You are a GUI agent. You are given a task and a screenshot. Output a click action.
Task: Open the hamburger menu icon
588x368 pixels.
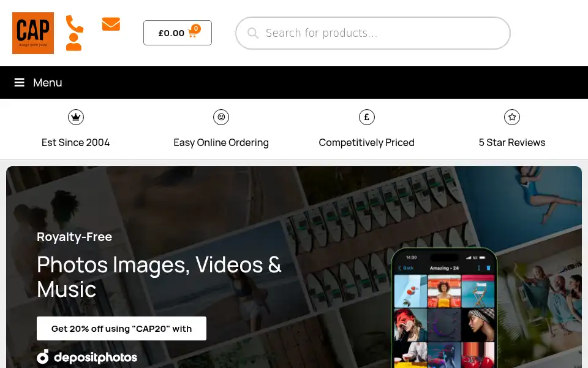[20, 83]
